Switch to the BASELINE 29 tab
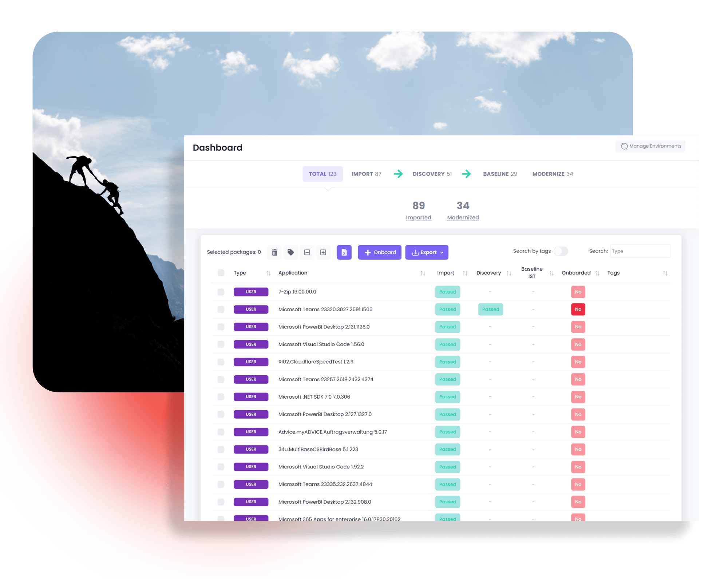728x579 pixels. (x=500, y=174)
